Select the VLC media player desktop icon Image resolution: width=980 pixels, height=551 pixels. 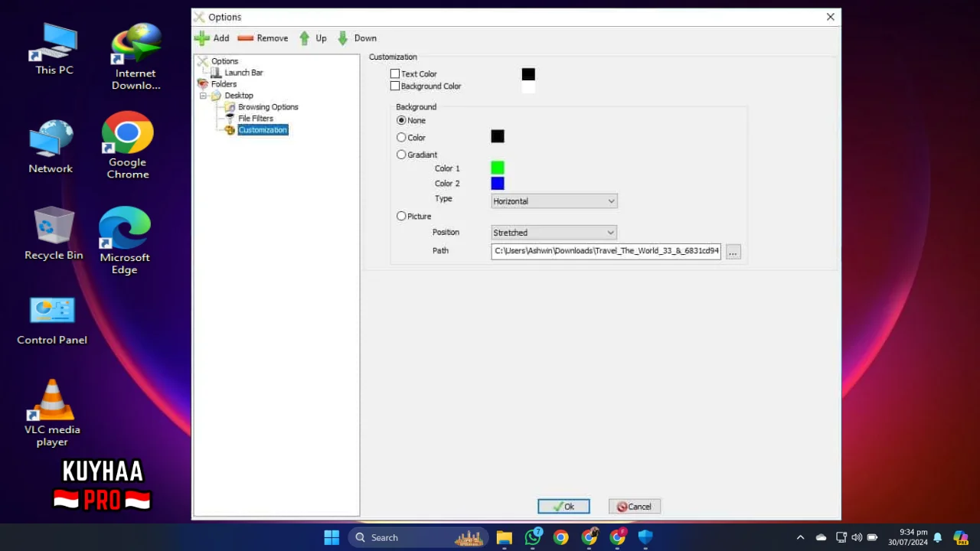(x=52, y=413)
